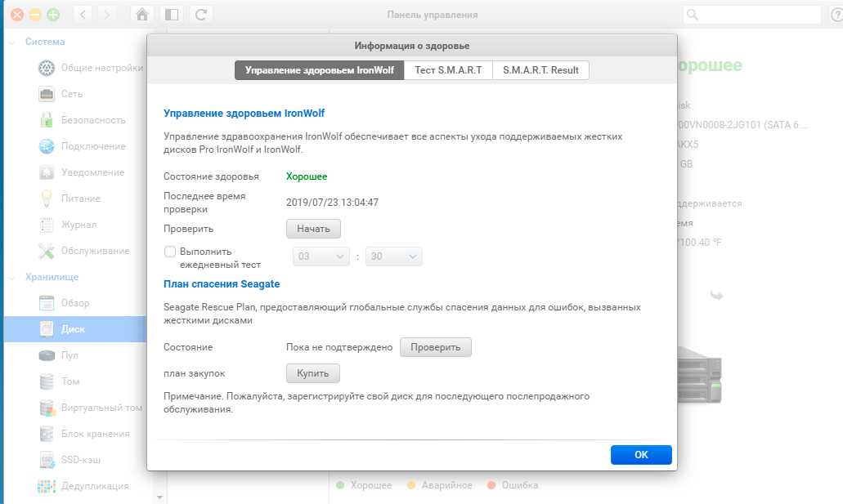The height and width of the screenshot is (504, 843).
Task: Click the Block Storage icon (Блок хранения)
Action: click(x=47, y=434)
